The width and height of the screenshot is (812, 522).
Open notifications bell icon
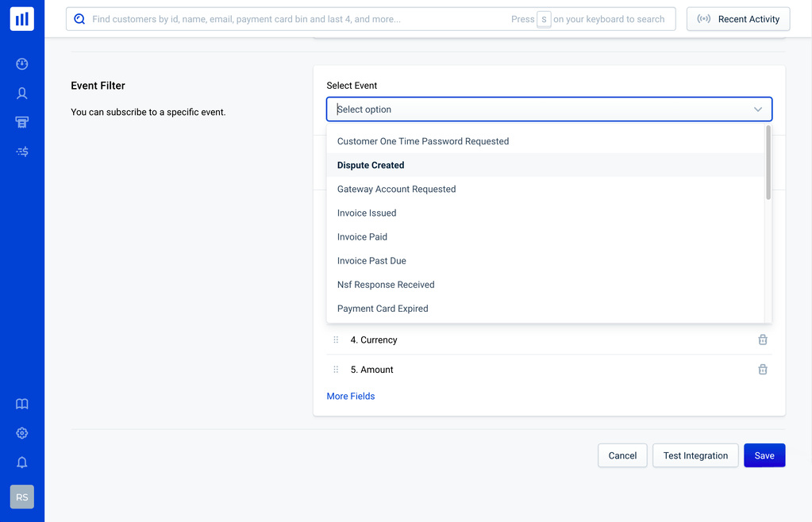click(22, 463)
